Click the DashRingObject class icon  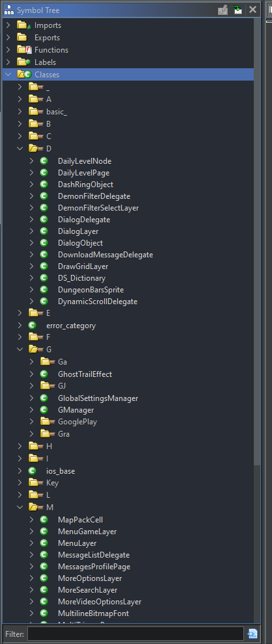pos(44,185)
